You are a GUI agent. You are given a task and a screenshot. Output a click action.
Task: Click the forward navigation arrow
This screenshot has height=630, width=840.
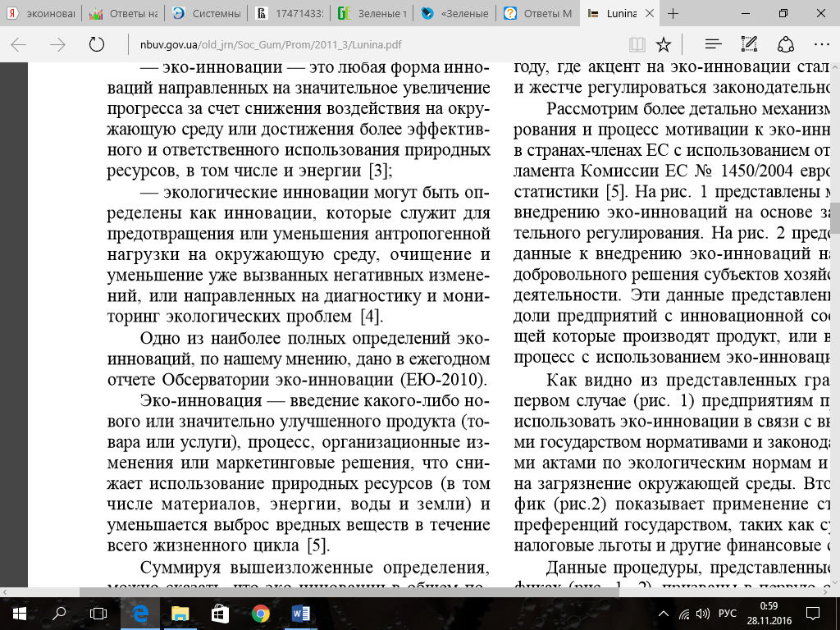coord(57,44)
